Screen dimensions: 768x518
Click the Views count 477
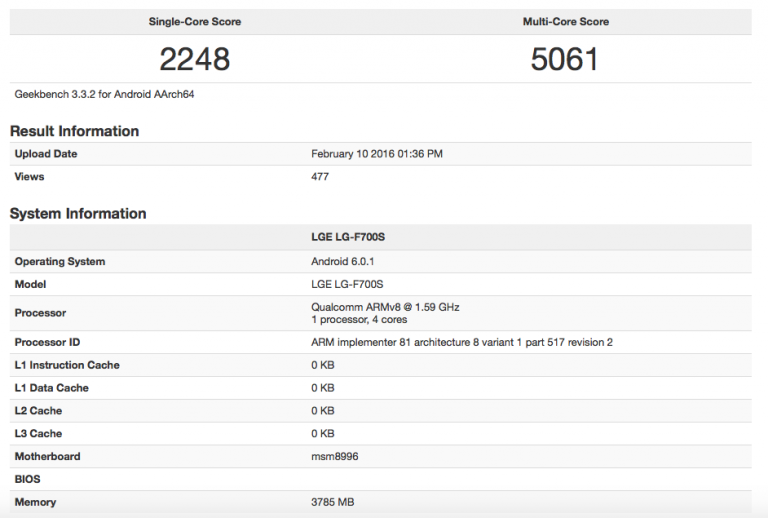320,177
